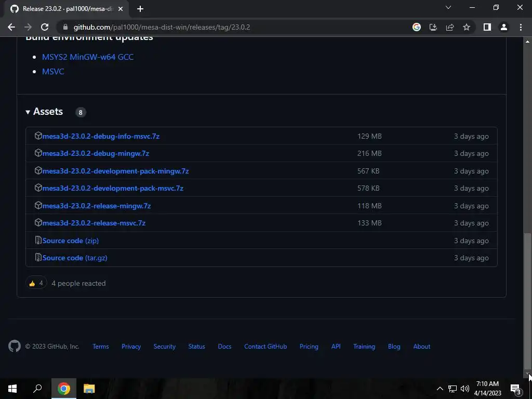Open the Docs footer link
The height and width of the screenshot is (399, 532).
coord(224,347)
